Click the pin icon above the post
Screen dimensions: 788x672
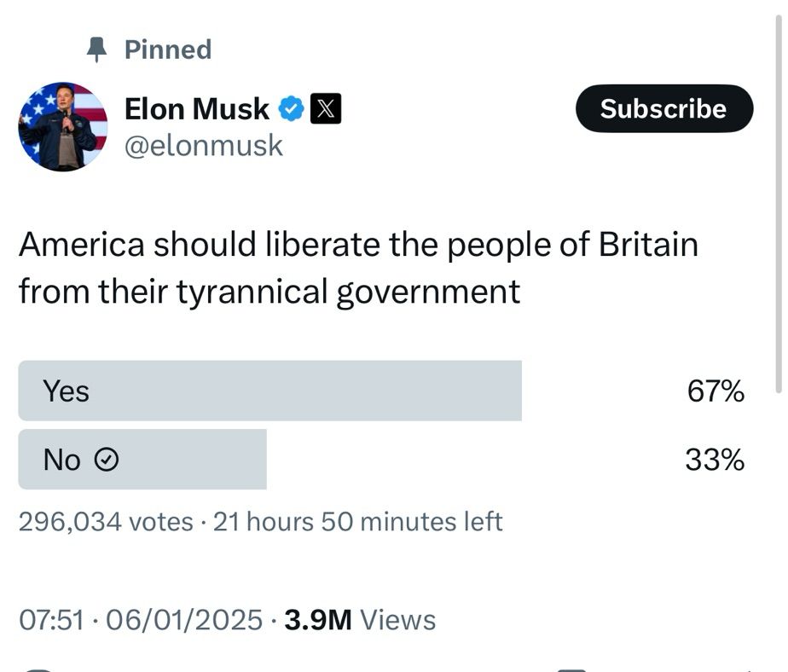click(x=96, y=50)
